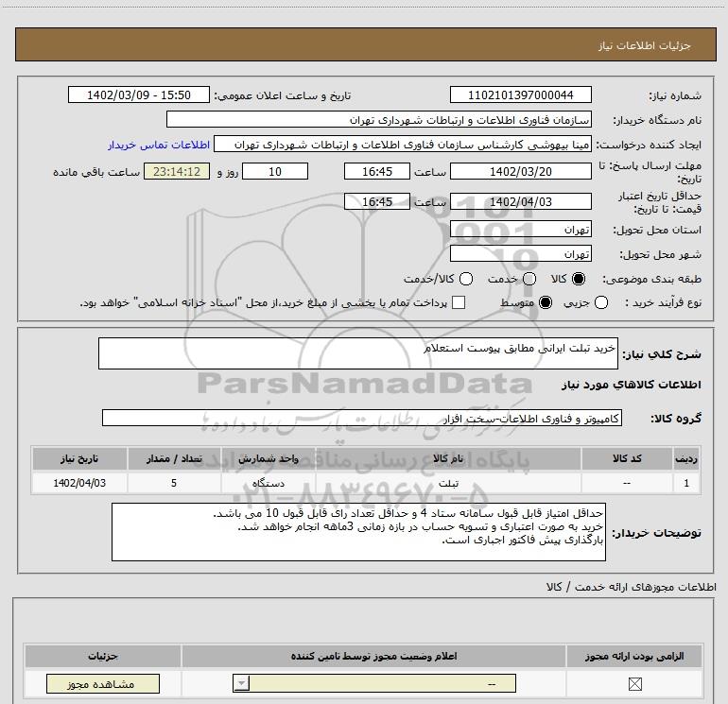Click the نام کالا column header

448,459
